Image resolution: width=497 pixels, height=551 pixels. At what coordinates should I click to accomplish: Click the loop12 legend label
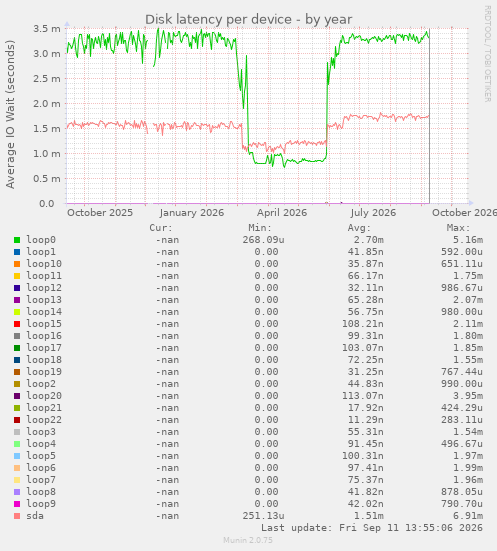pyautogui.click(x=44, y=288)
